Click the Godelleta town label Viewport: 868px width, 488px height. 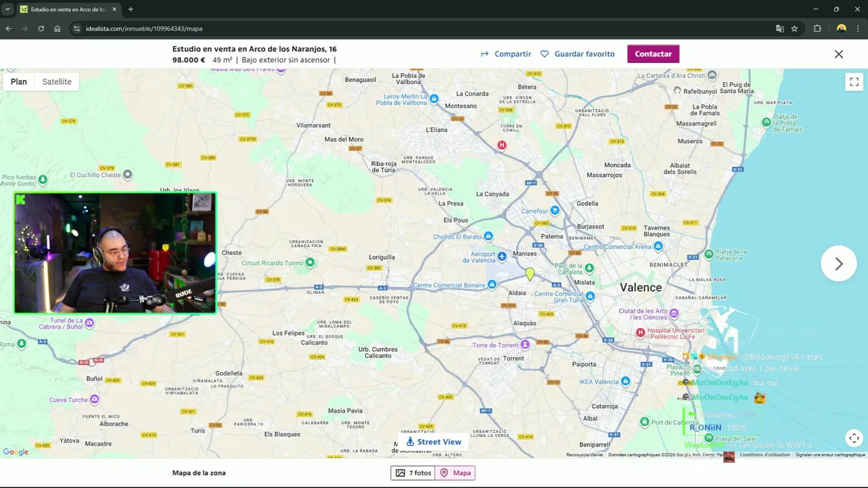(229, 373)
